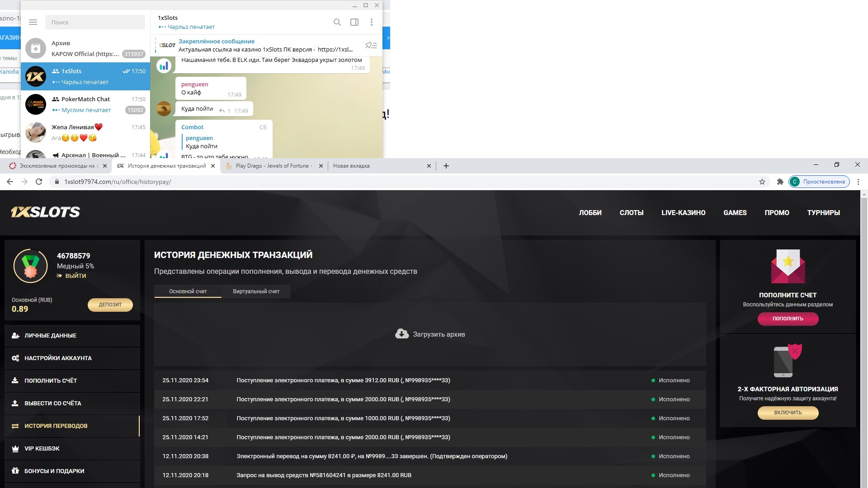Reload the browser page

pyautogui.click(x=39, y=182)
